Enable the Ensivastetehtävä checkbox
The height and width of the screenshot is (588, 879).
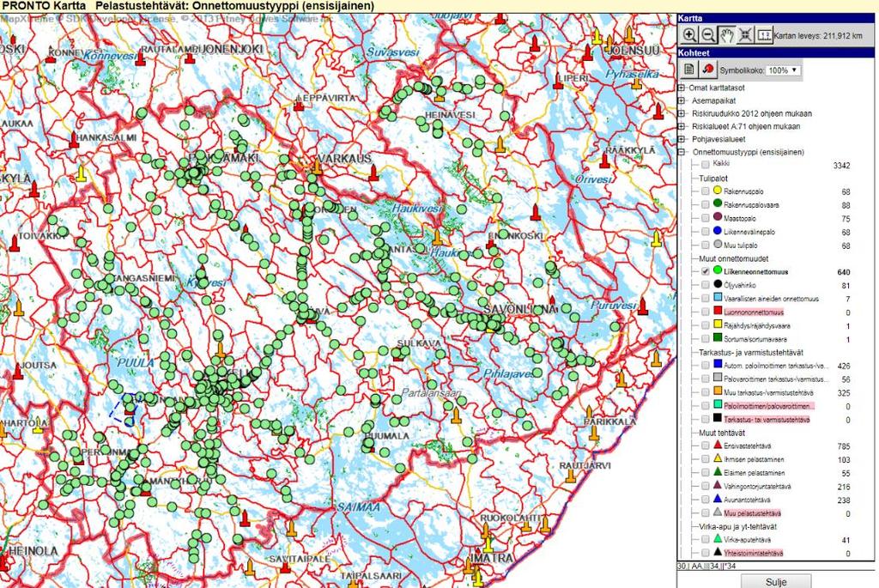coord(706,446)
